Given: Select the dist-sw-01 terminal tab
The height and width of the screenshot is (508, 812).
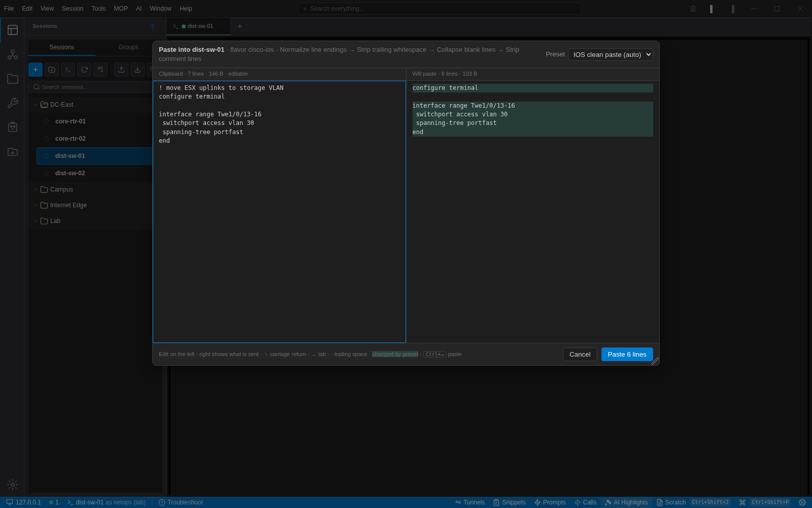Looking at the screenshot, I should [x=198, y=26].
